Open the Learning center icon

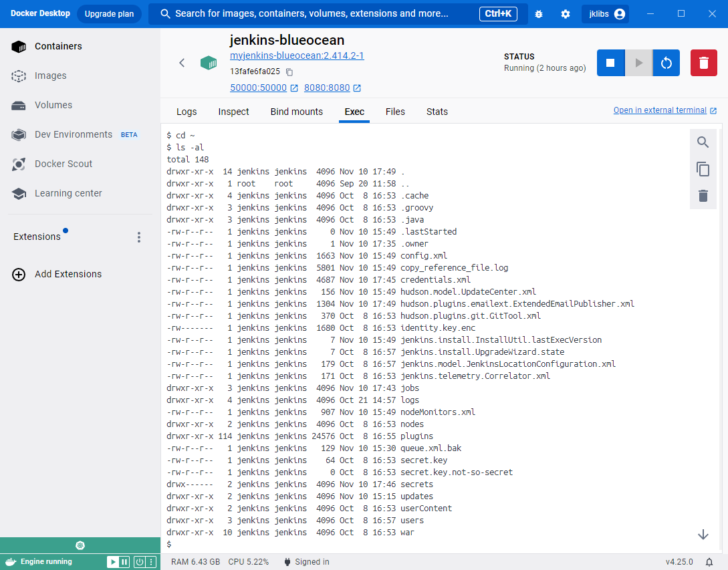click(19, 194)
